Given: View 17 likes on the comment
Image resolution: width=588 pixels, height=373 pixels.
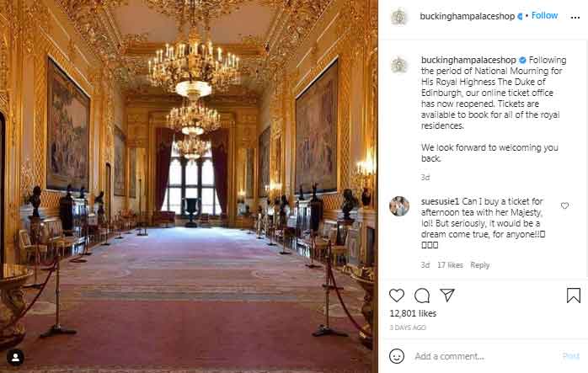Looking at the screenshot, I should (x=450, y=265).
